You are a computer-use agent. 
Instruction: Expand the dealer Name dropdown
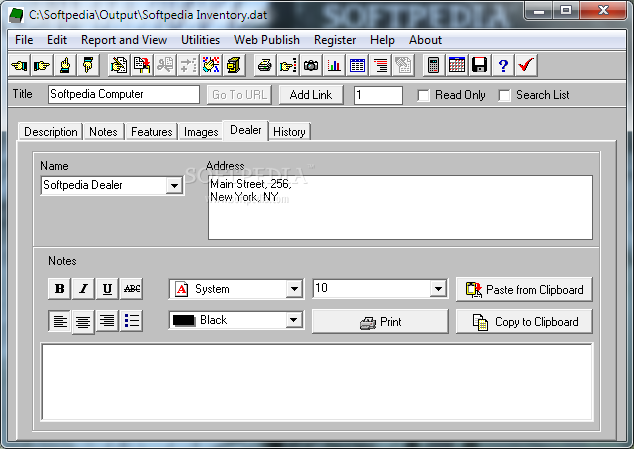point(174,186)
